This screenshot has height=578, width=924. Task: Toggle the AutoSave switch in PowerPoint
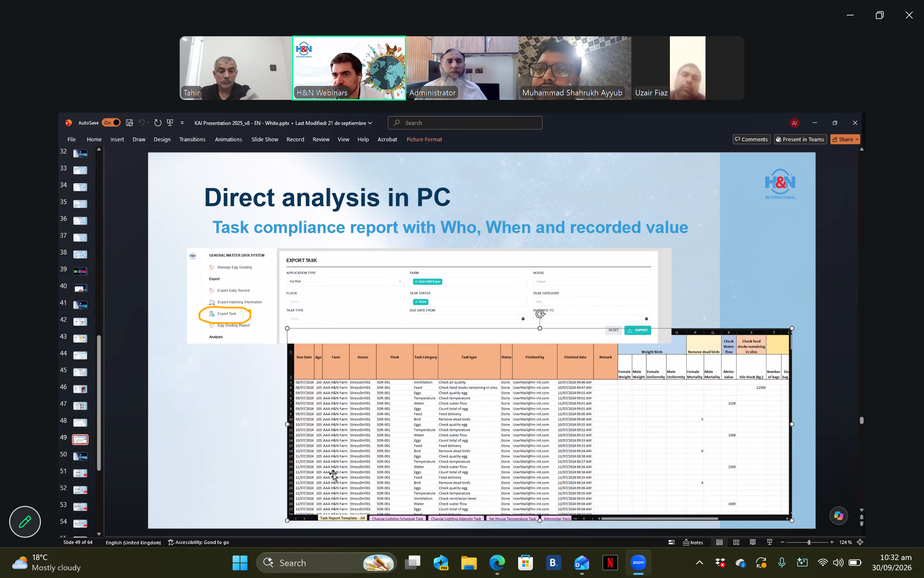tap(111, 123)
